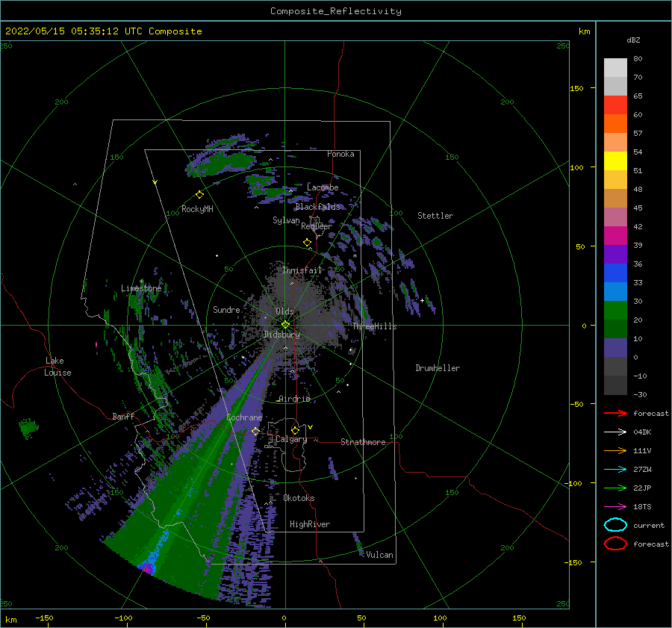Click the -150 tick on bottom km axis
The width and height of the screenshot is (672, 628).
tap(44, 618)
